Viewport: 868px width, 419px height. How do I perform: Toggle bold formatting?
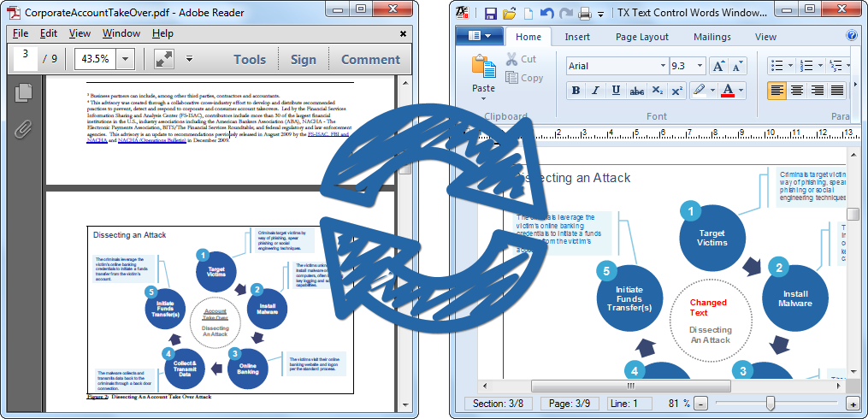point(576,91)
